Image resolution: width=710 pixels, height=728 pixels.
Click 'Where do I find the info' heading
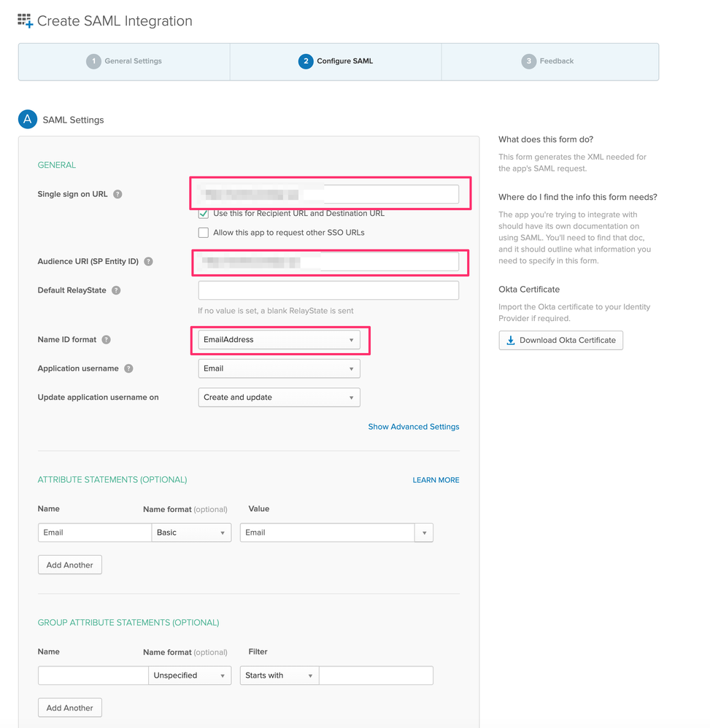578,197
